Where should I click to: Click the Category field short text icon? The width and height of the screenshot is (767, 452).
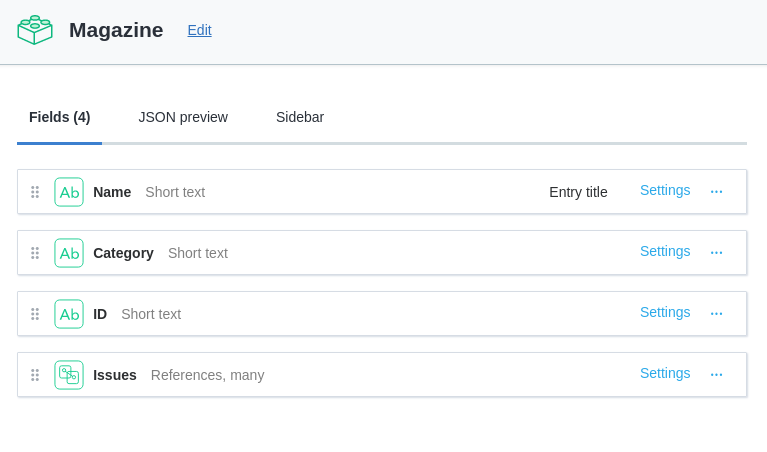[69, 253]
